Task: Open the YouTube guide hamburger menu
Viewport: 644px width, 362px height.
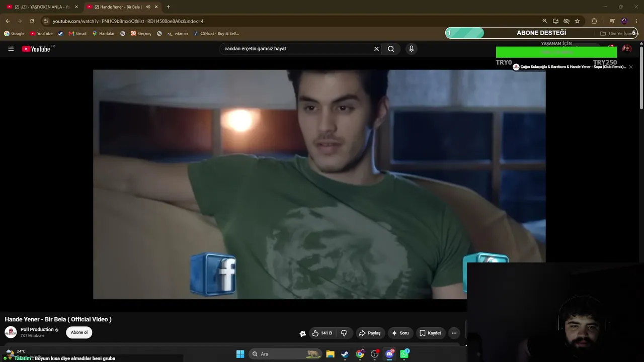Action: (11, 49)
